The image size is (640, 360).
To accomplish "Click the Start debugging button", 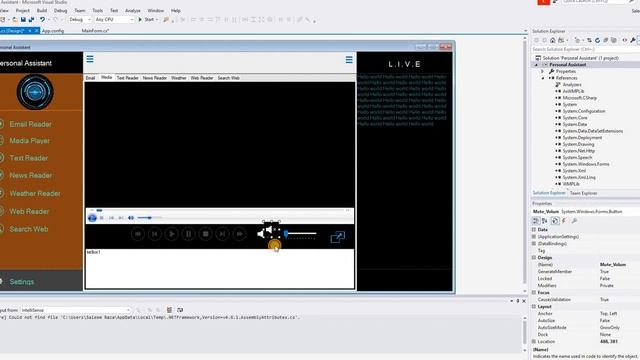I will [147, 20].
